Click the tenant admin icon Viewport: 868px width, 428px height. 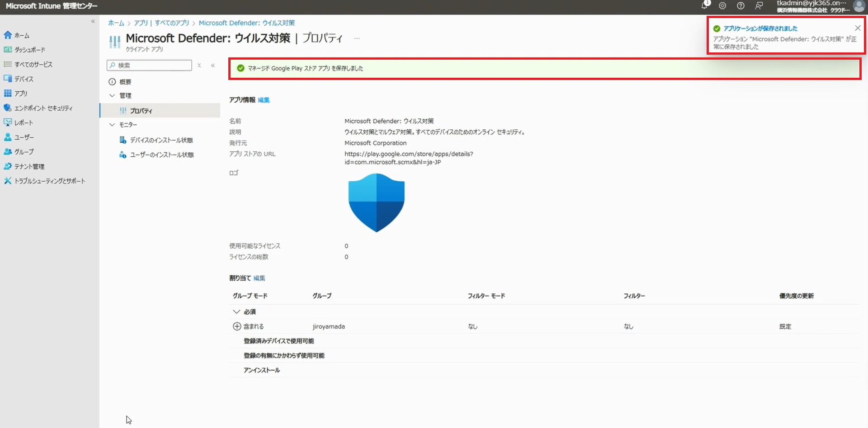click(8, 166)
